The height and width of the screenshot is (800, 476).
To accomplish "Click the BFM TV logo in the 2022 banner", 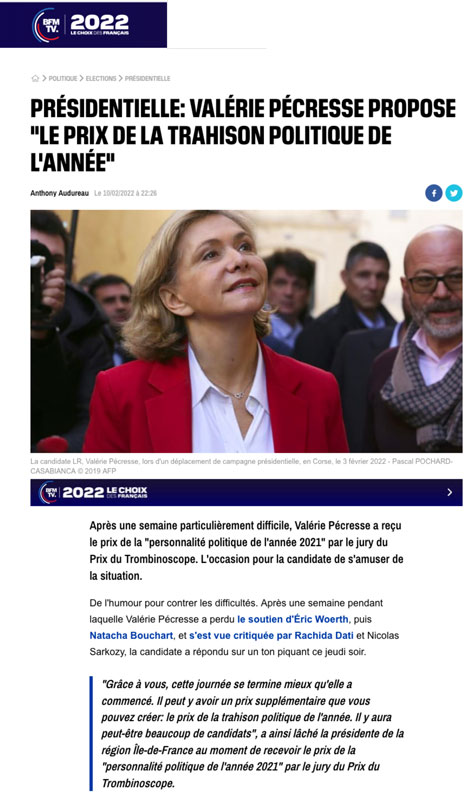I will click(x=49, y=492).
